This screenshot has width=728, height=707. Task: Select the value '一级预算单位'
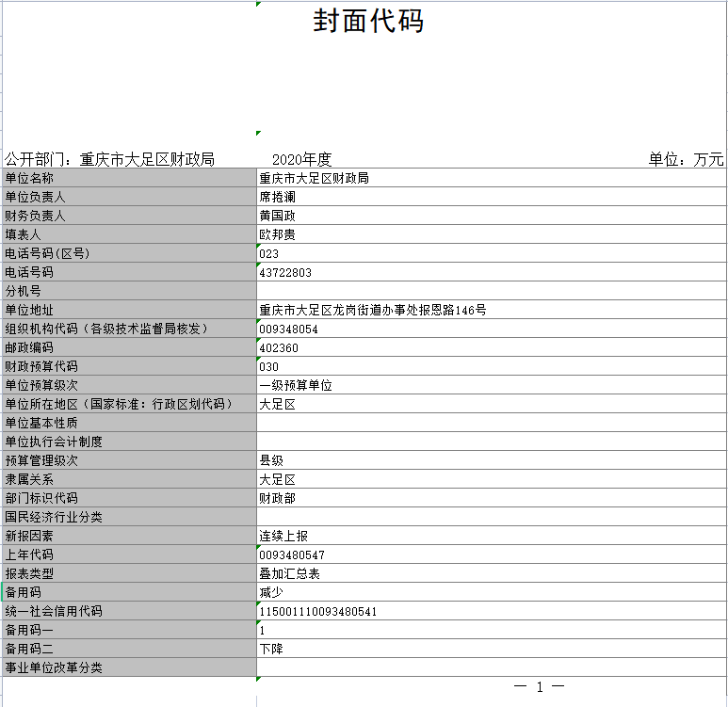coord(296,385)
